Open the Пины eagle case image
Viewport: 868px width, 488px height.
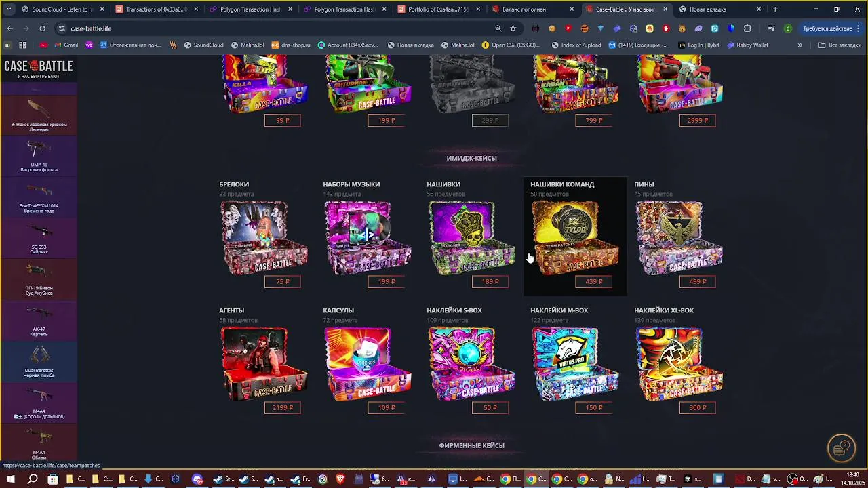[679, 237]
